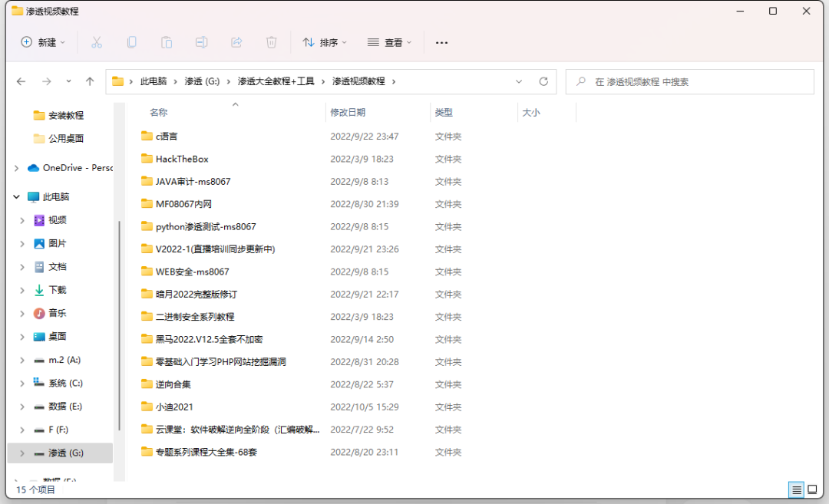The height and width of the screenshot is (504, 829).
Task: Click the 图片 pictures icon in sidebar
Action: pos(39,243)
